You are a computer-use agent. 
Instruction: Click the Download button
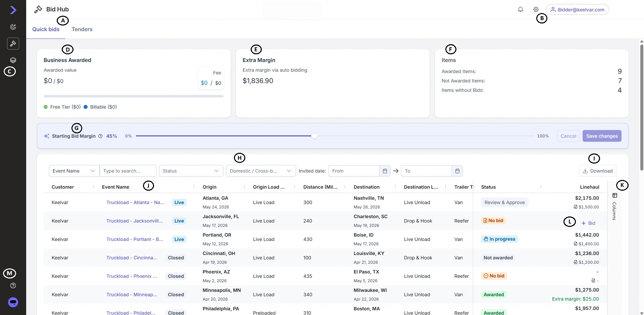[598, 171]
